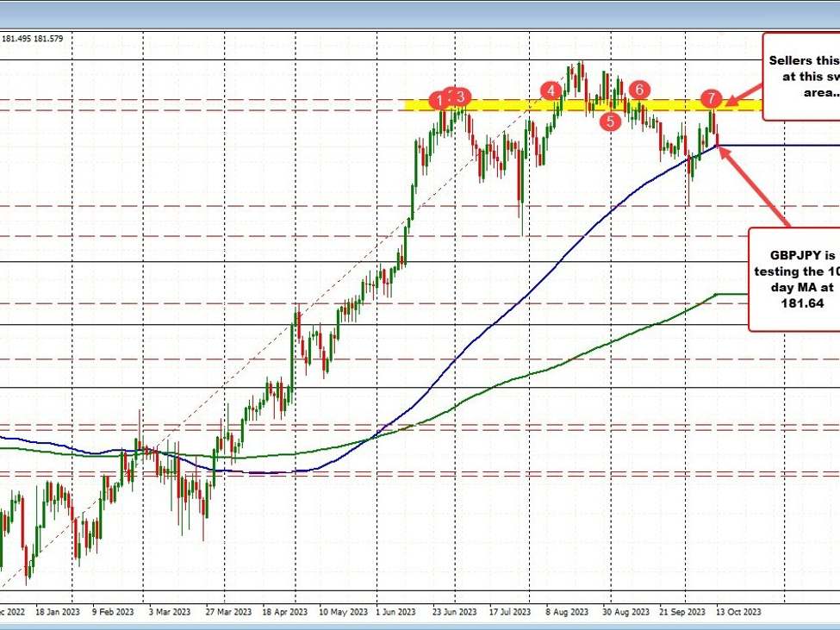
Task: Click the red circle marker numbered 3
Action: [x=462, y=97]
